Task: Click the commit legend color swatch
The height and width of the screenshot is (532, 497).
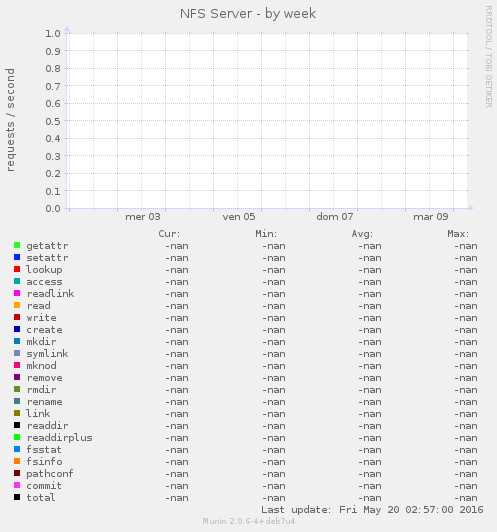Action: 17,485
